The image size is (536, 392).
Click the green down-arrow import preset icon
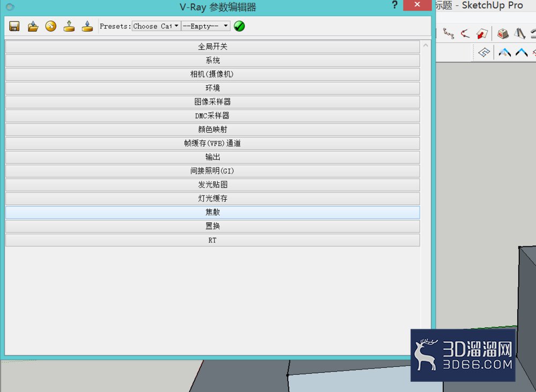point(69,26)
